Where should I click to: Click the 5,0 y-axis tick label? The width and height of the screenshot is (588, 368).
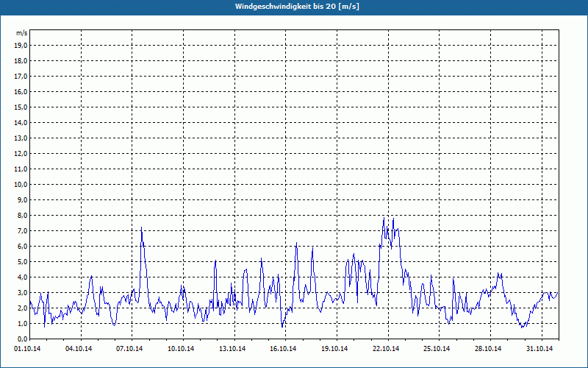(21, 261)
